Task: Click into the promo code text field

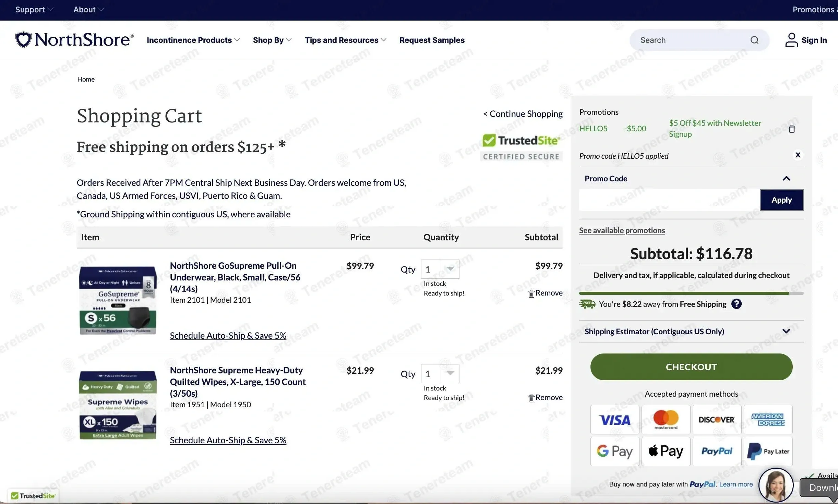Action: tap(669, 200)
